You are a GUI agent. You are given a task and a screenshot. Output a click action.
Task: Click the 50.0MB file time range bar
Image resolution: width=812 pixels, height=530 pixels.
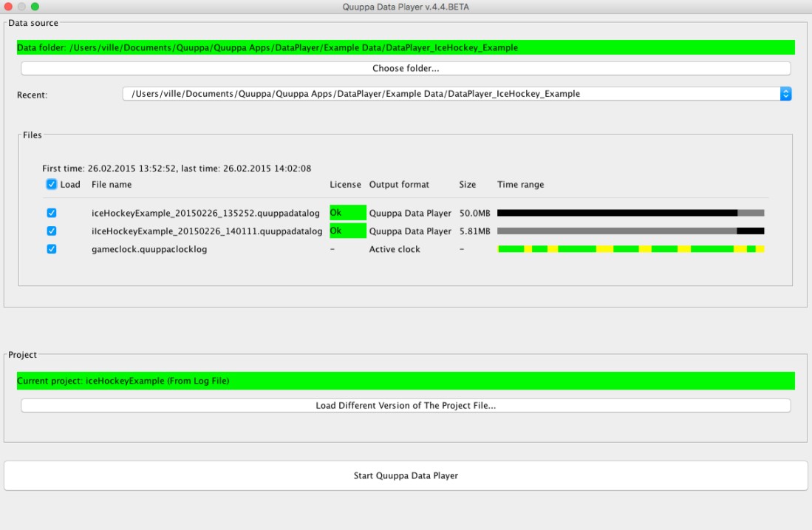[x=631, y=213]
